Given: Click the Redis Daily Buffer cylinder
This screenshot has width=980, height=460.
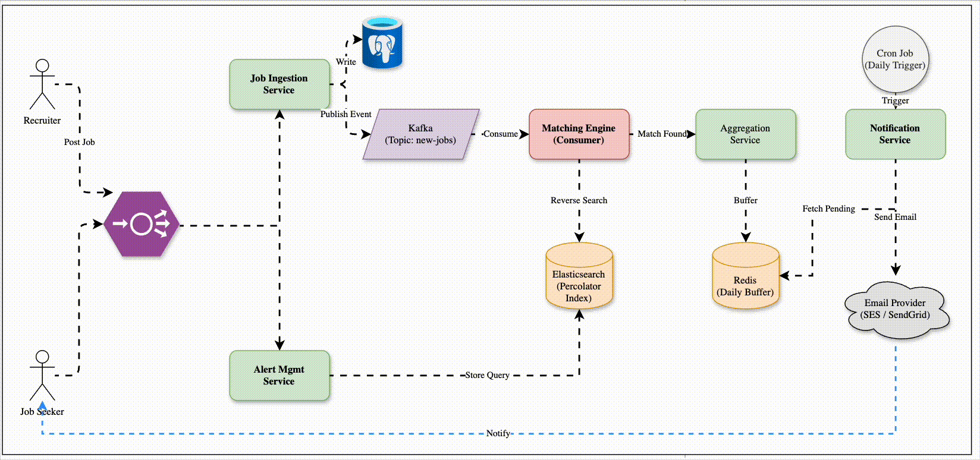Looking at the screenshot, I should point(746,276).
